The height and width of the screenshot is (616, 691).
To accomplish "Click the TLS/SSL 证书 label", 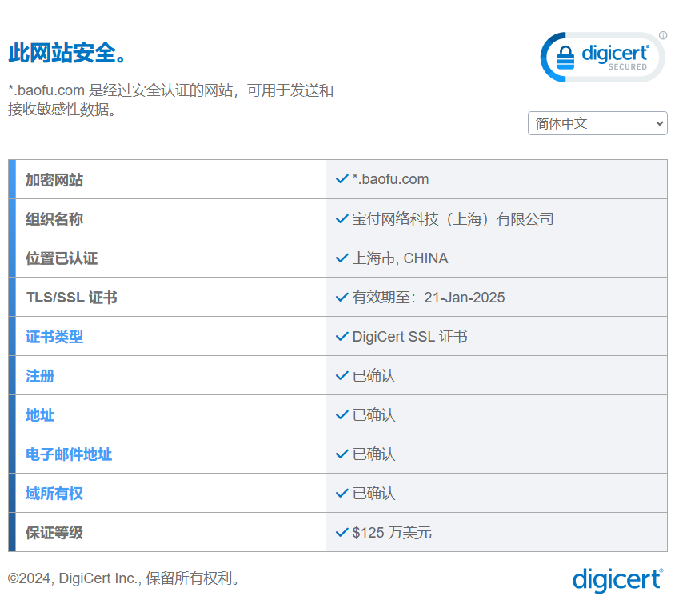I will tap(72, 298).
